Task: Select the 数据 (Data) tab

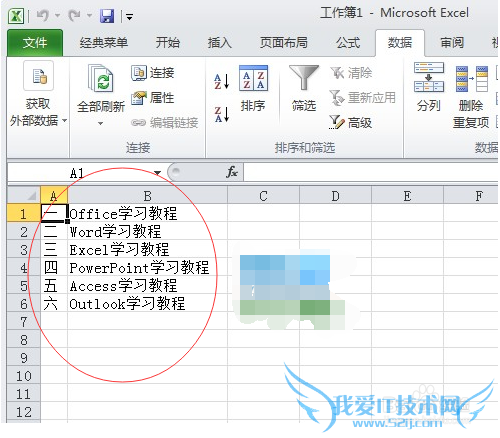Action: pos(400,43)
